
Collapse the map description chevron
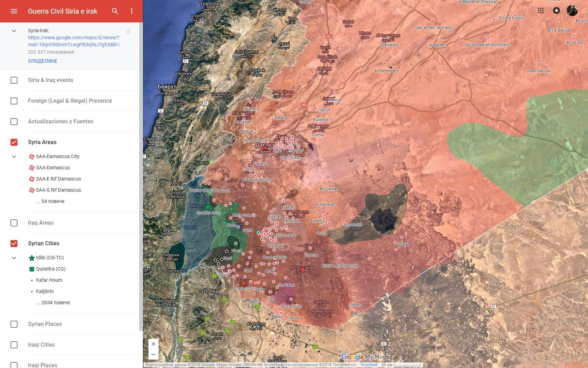[14, 31]
